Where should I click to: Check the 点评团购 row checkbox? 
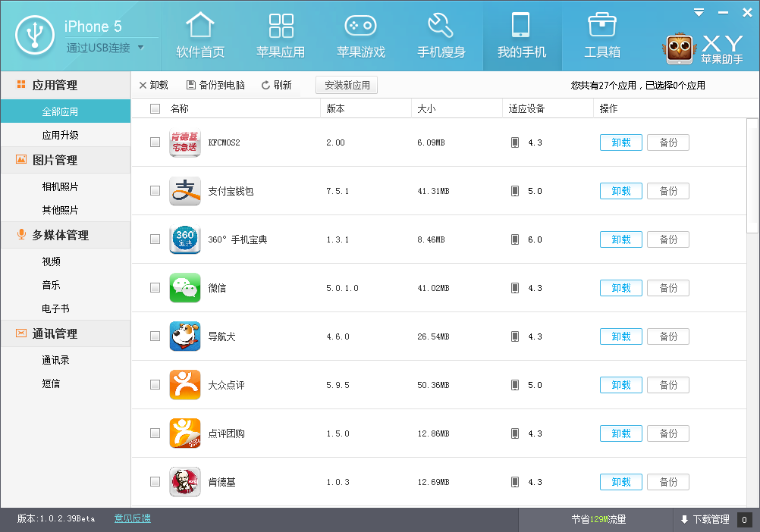pos(155,433)
